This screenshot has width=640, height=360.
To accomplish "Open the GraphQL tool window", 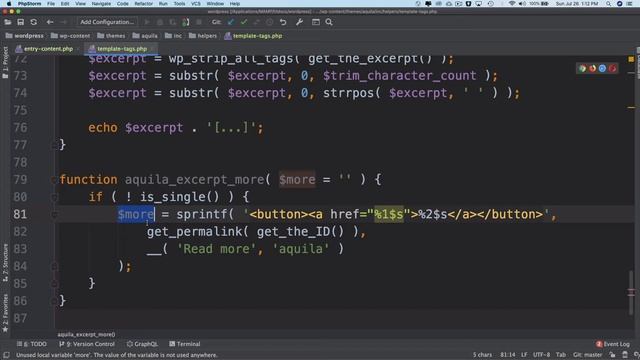I will click(x=142, y=344).
